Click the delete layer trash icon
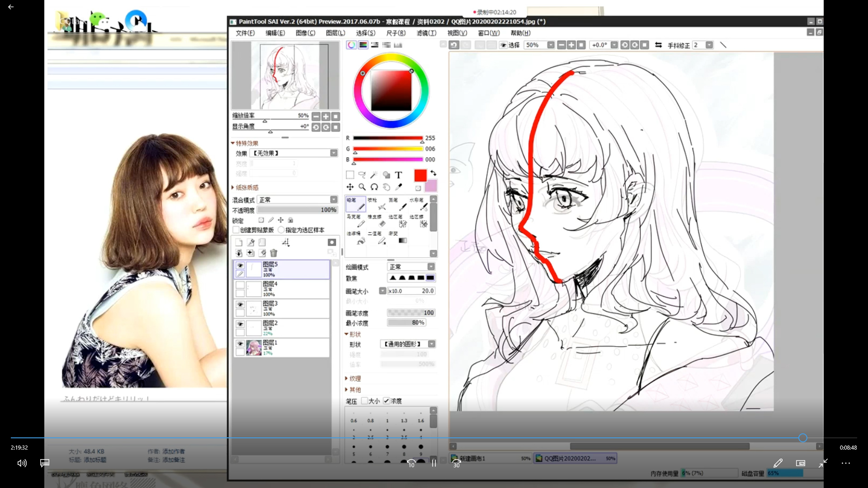Viewport: 868px width, 488px height. tap(274, 253)
